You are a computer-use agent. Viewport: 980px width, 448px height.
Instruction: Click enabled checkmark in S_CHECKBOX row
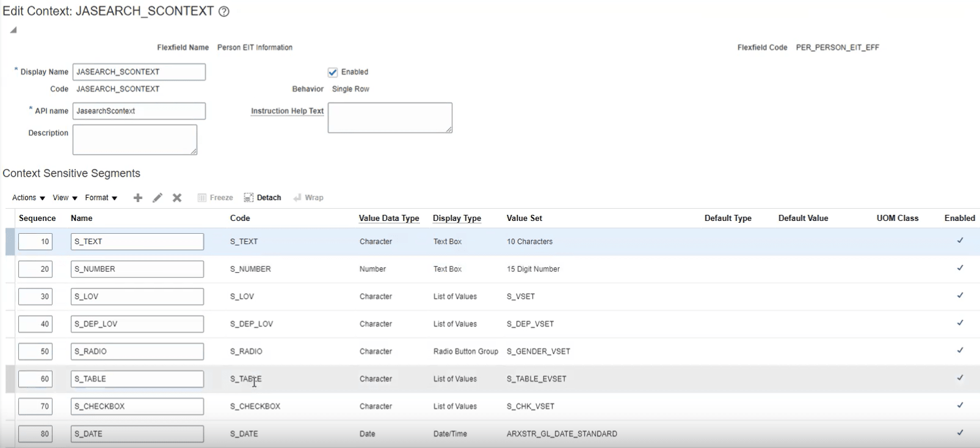tap(960, 405)
